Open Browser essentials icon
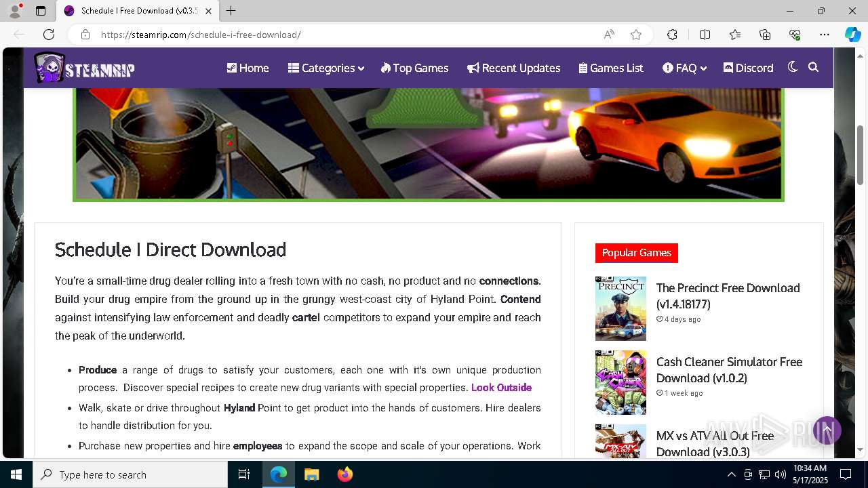Image resolution: width=868 pixels, height=488 pixels. [x=795, y=35]
